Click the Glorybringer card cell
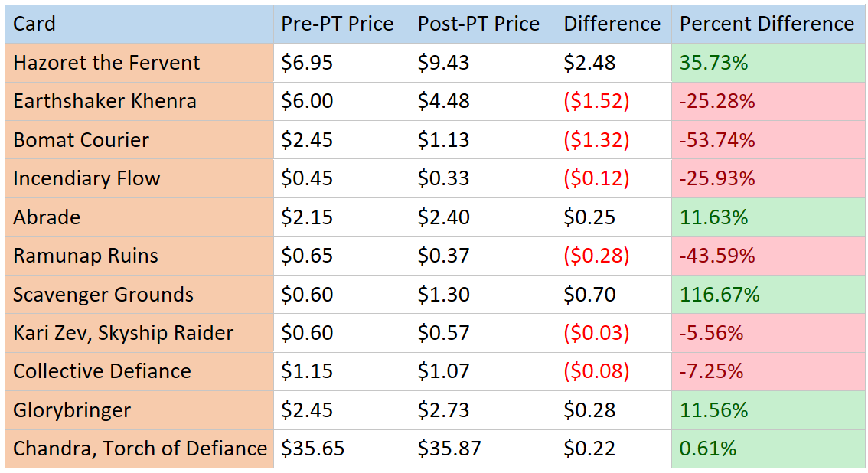The image size is (868, 473). [139, 410]
